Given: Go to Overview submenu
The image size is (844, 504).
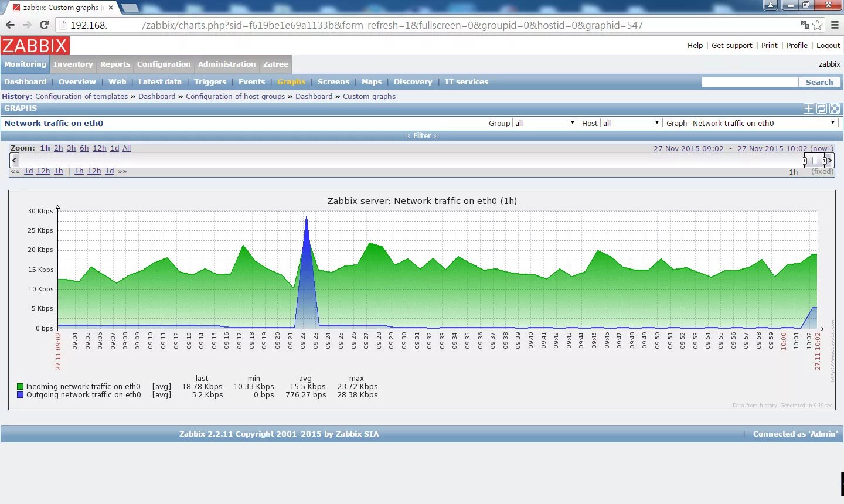Looking at the screenshot, I should [x=77, y=82].
